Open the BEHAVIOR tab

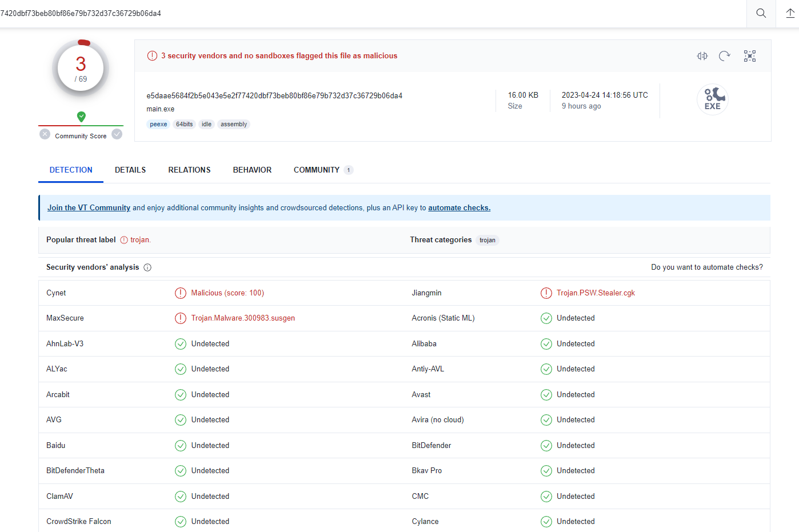click(252, 170)
